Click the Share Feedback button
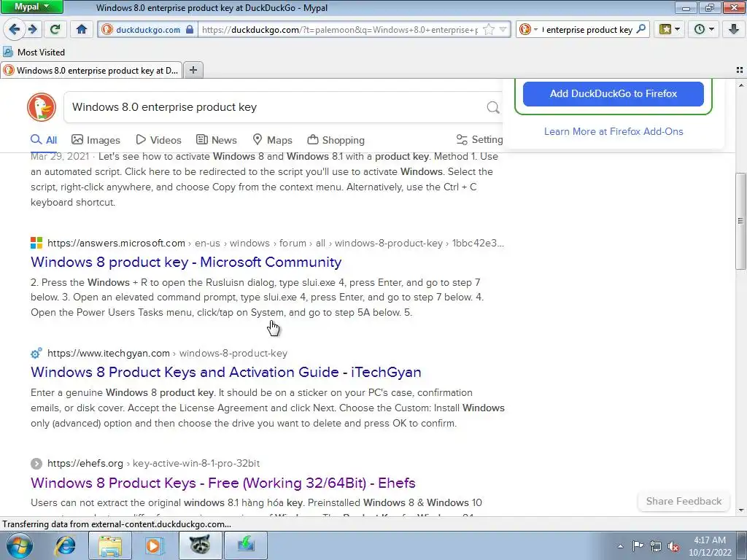 pos(684,501)
